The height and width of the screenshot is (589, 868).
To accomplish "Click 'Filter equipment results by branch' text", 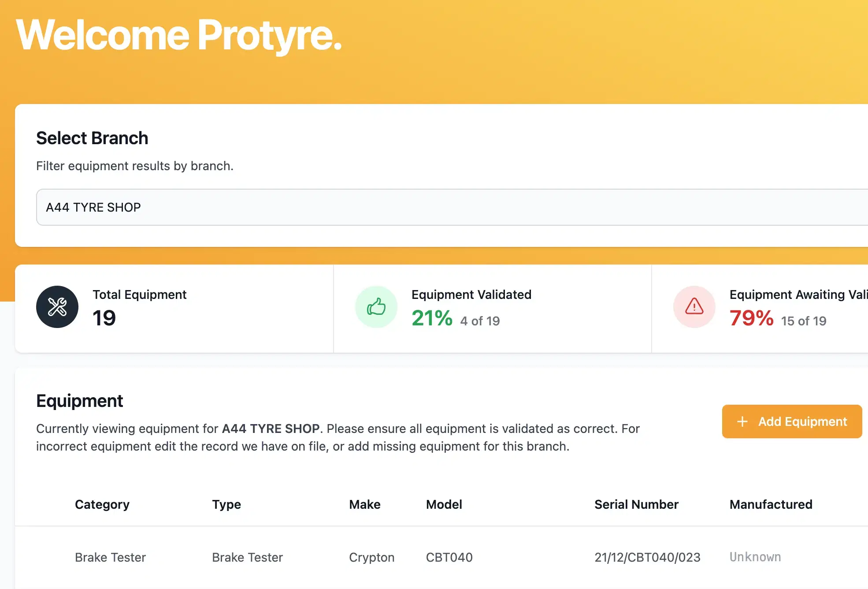I will click(x=135, y=166).
